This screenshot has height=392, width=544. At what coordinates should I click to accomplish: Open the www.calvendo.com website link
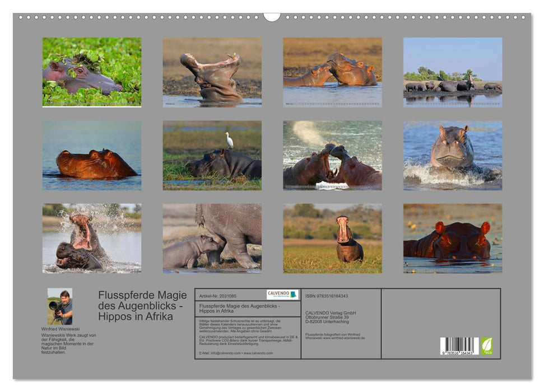coord(257,353)
